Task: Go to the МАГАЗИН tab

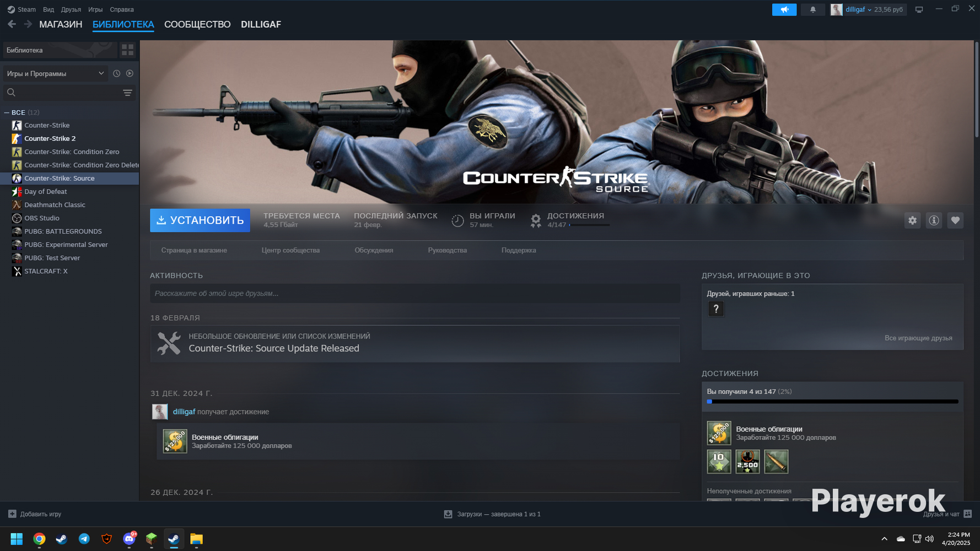Action: click(61, 24)
